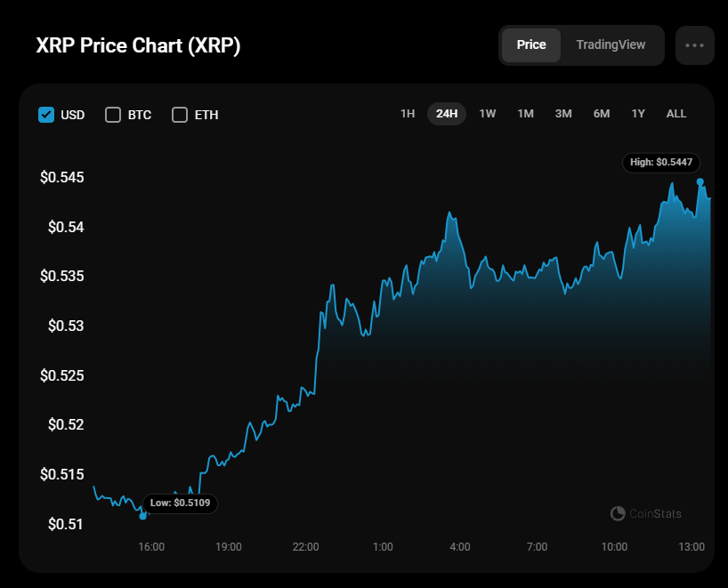Open the three-dot more options menu
Image resolution: width=728 pixels, height=588 pixels.
[694, 45]
